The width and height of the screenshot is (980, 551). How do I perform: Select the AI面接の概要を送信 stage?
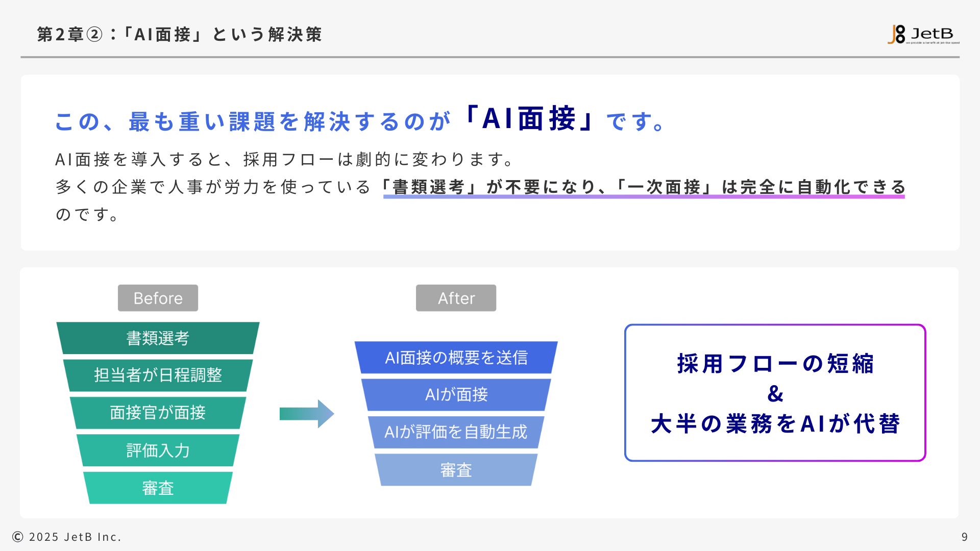pos(456,358)
